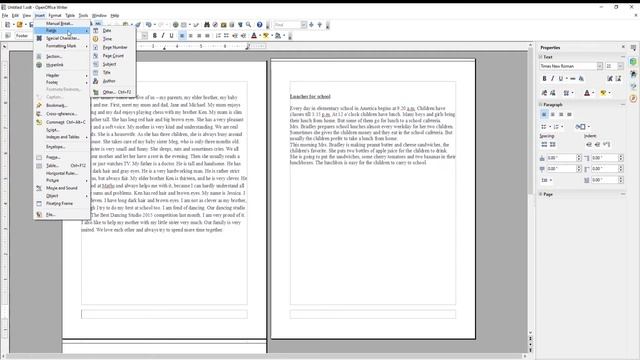Choose Cross-reference in Insert menu

[x=61, y=114]
